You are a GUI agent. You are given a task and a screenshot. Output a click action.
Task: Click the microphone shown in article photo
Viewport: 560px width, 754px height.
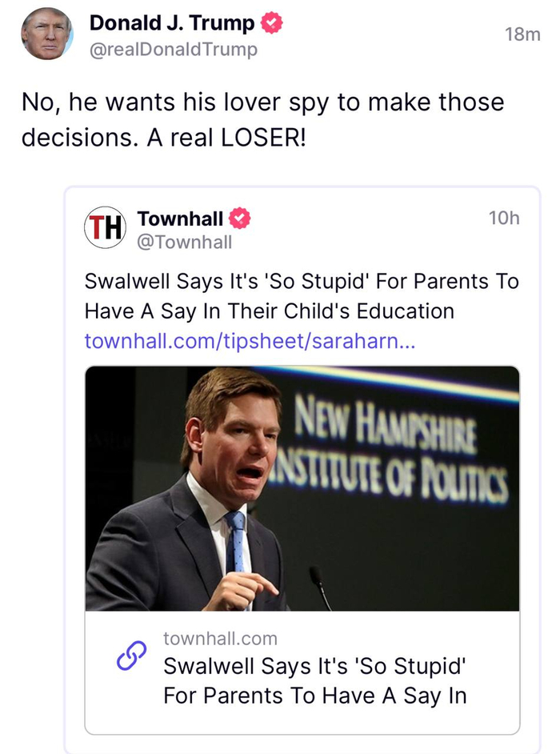(x=318, y=583)
